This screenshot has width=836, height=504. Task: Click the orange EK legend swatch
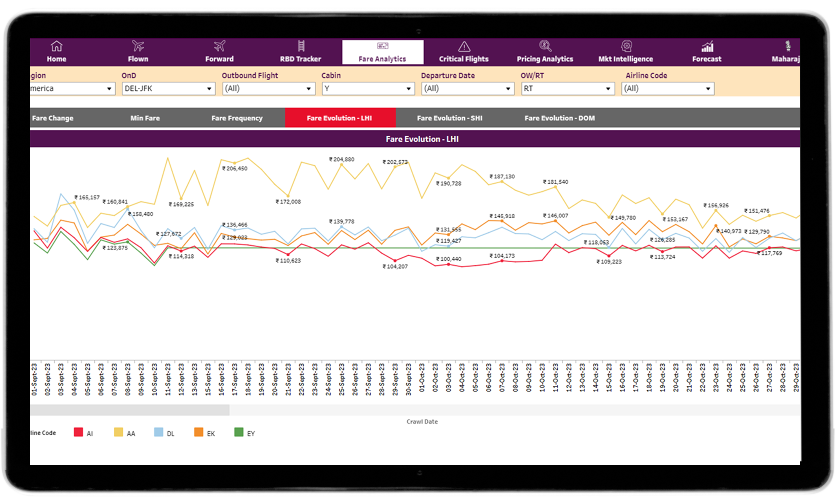(198, 432)
